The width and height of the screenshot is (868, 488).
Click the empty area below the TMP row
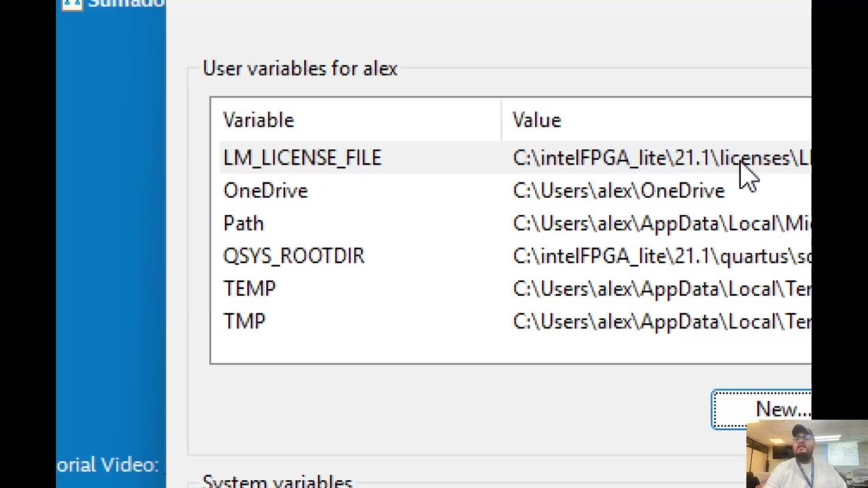pos(511,350)
